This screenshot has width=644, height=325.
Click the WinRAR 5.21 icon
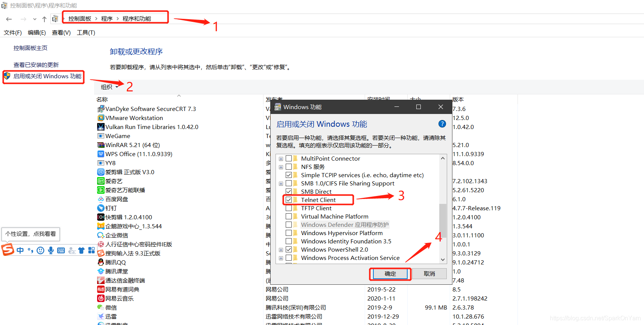click(100, 145)
